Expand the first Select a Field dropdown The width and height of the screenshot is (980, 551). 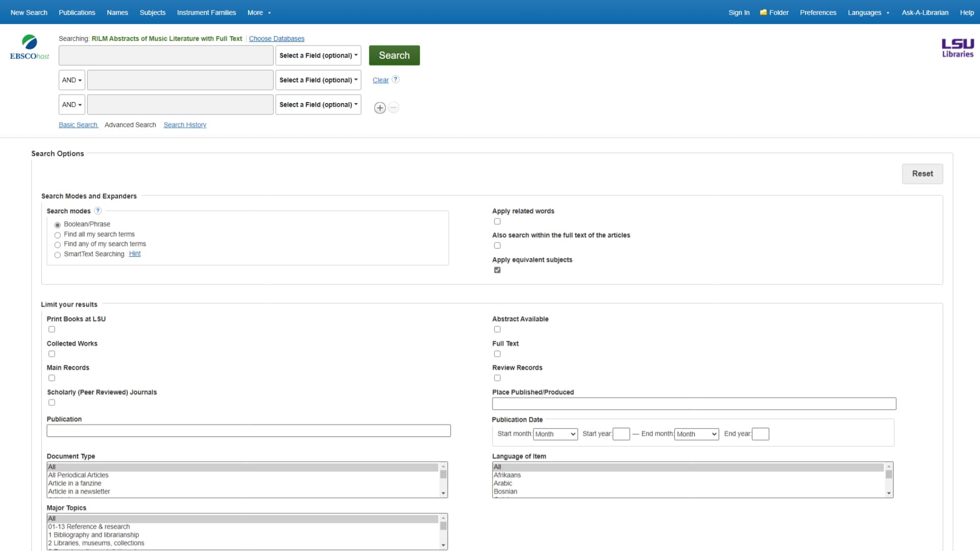318,55
